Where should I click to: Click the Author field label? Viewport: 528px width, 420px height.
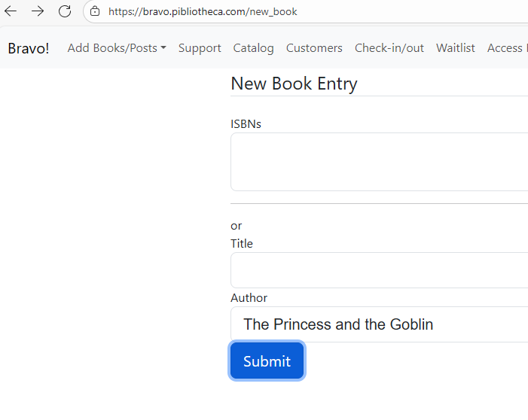pos(249,298)
